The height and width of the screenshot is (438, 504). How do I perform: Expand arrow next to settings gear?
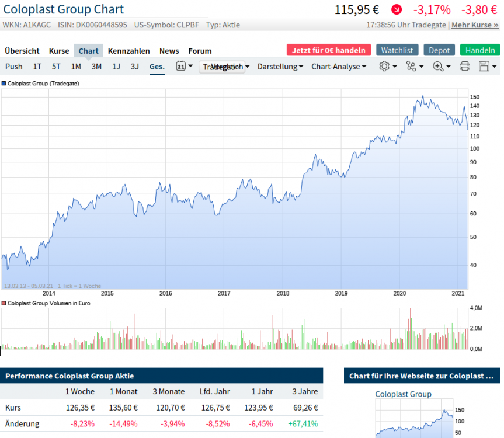tap(395, 67)
